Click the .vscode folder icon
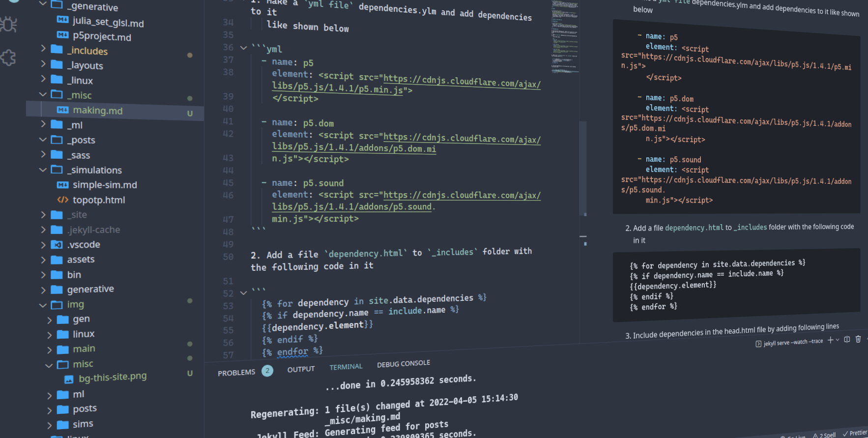The width and height of the screenshot is (868, 438). [x=57, y=245]
